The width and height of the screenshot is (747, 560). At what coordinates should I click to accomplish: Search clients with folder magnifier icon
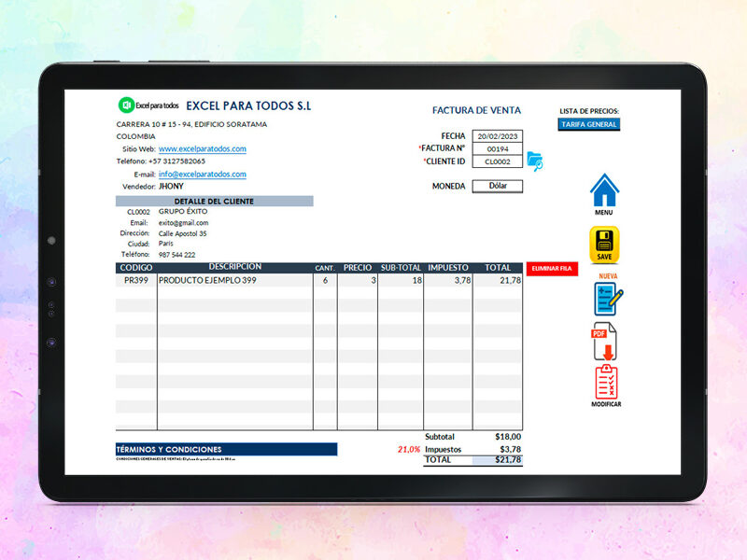[x=535, y=161]
